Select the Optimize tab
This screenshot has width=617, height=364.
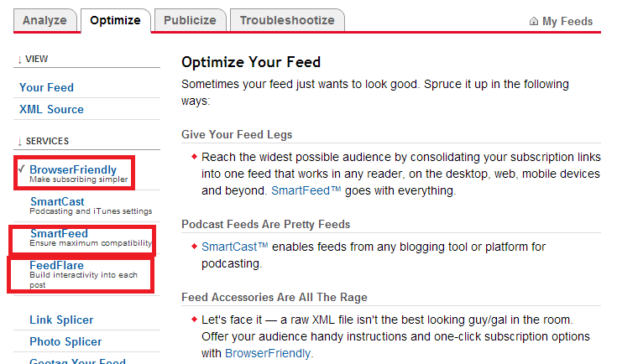click(115, 20)
